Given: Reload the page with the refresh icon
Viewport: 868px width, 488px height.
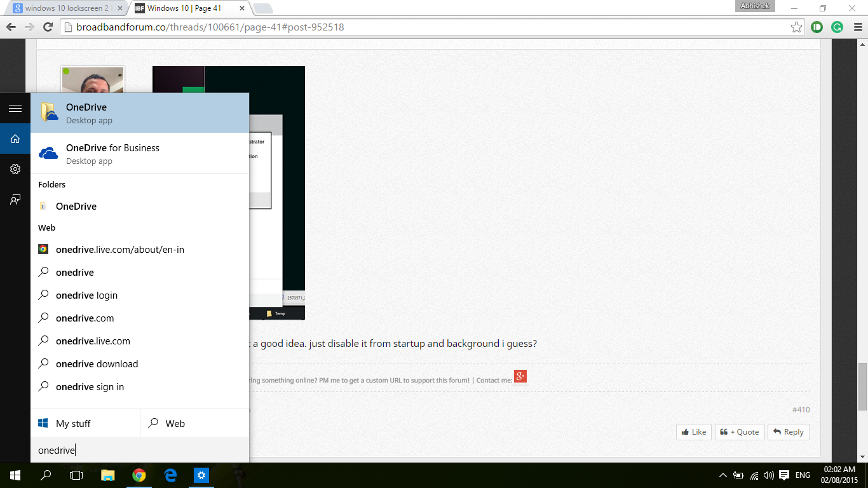Looking at the screenshot, I should tap(48, 27).
